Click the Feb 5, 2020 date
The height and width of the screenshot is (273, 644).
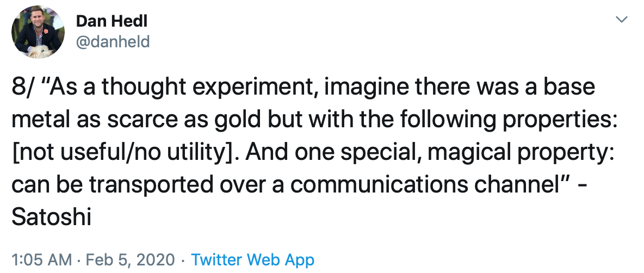pyautogui.click(x=130, y=260)
